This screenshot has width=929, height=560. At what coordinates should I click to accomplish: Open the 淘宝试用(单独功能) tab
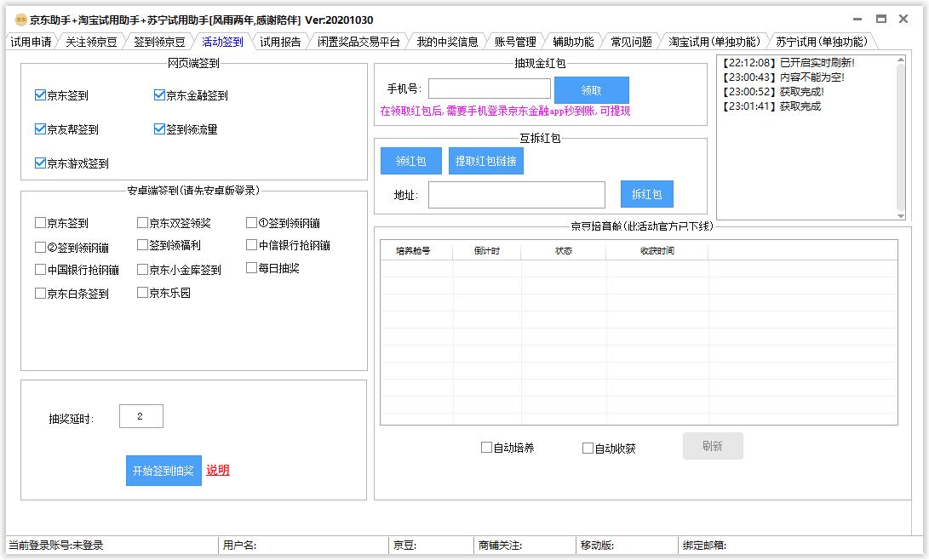pos(714,42)
